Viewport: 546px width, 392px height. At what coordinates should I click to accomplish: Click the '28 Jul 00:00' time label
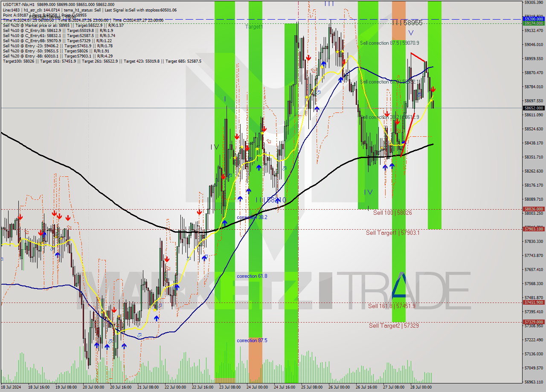coord(421,387)
